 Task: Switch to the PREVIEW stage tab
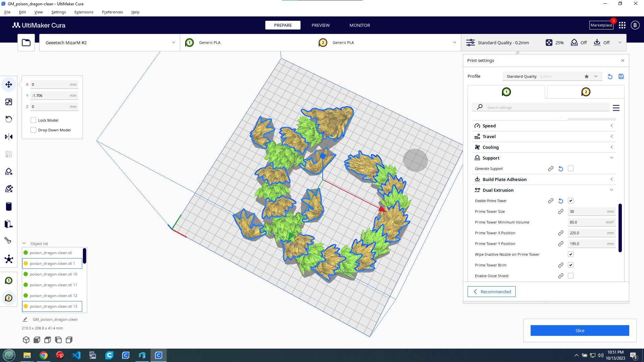[320, 25]
